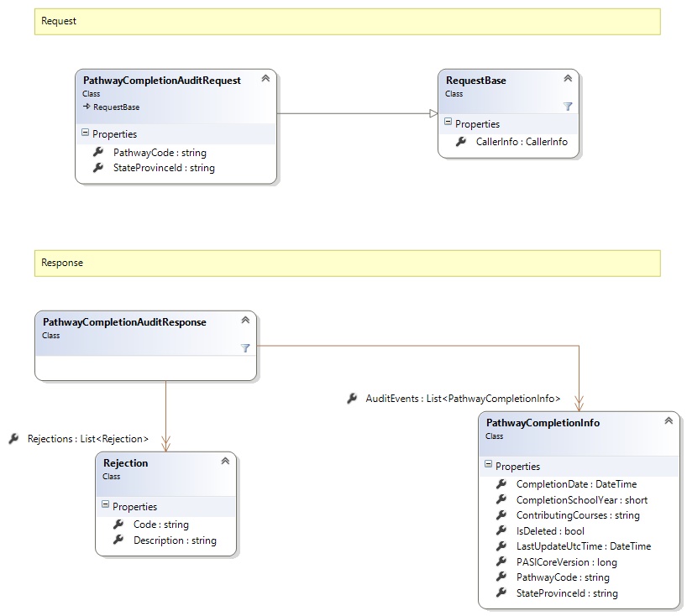687x616 pixels.
Task: Click the wrench icon beside IsDeleted property
Action: point(501,530)
